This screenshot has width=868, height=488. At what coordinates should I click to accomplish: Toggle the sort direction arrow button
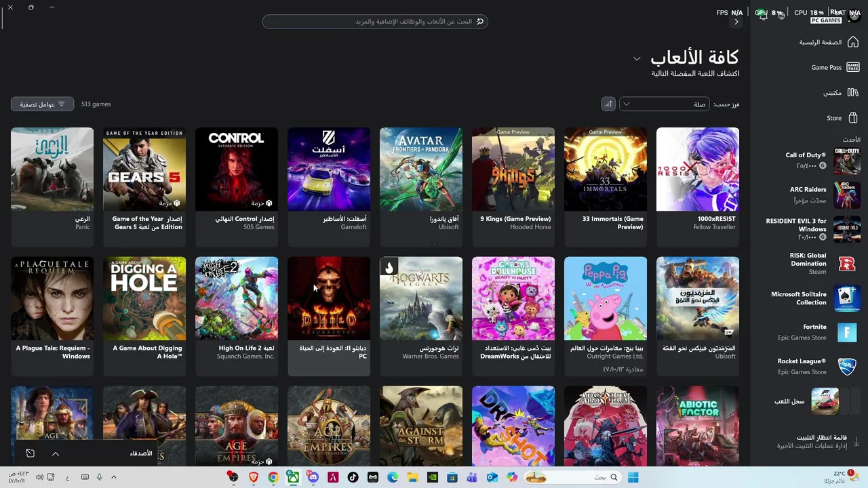(x=608, y=104)
